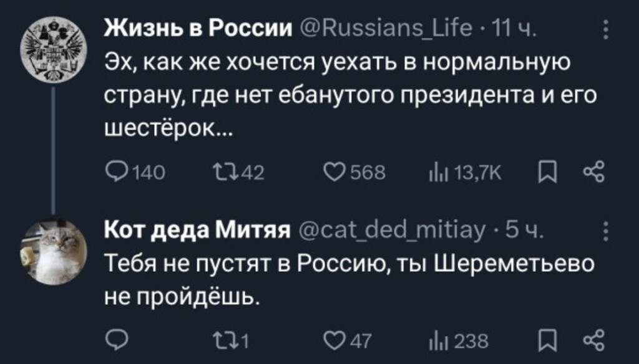
Task: Open the Жизнь в России display name
Action: pyautogui.click(x=197, y=29)
